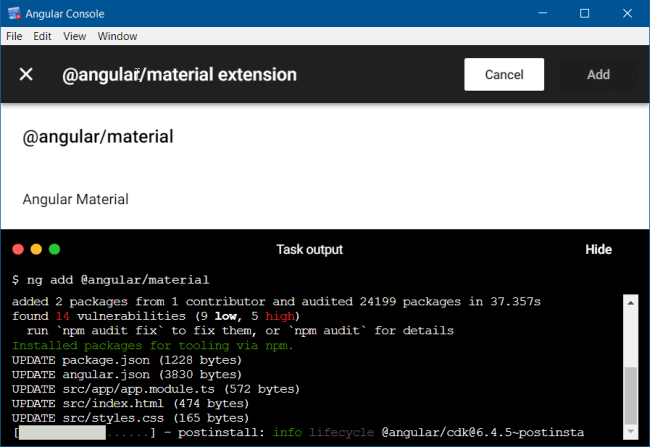Screen dimensions: 650x447
Task: Click the '@angular/material extension' header title
Action: 179,75
